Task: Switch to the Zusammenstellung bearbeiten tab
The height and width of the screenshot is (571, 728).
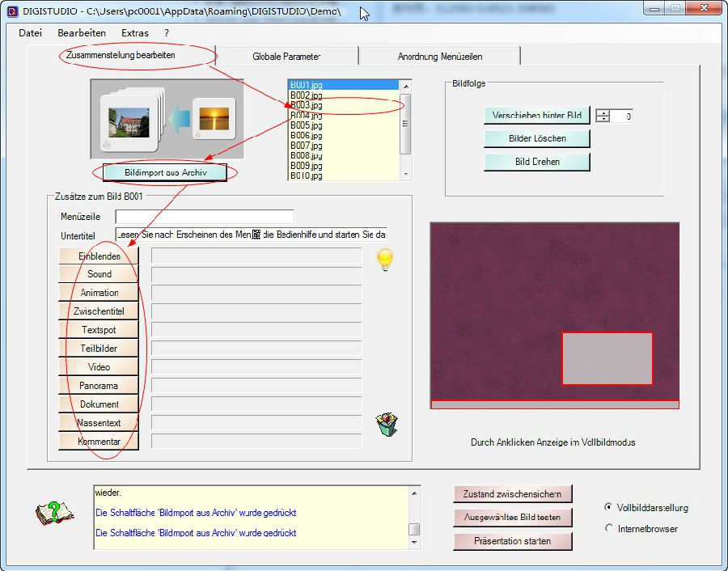Action: coord(121,55)
